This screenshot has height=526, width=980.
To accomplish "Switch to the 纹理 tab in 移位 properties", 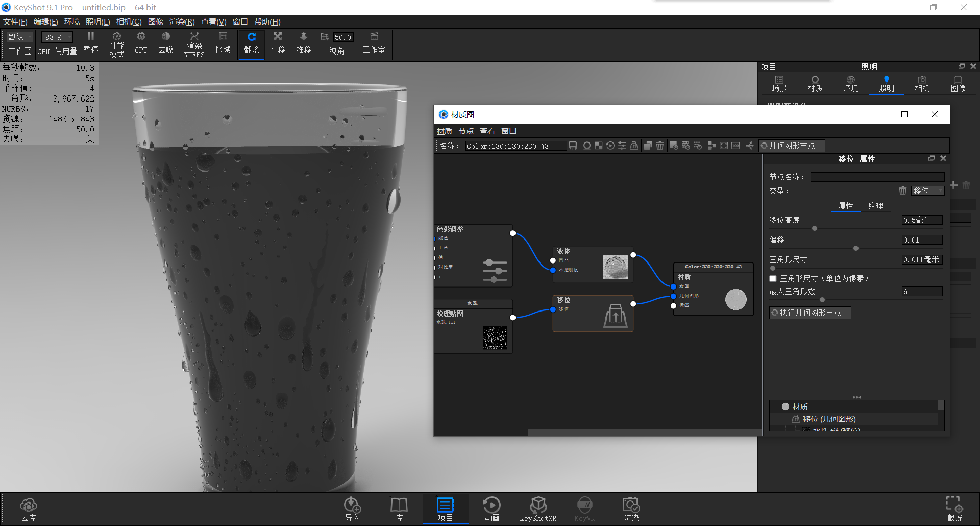I will [x=876, y=206].
